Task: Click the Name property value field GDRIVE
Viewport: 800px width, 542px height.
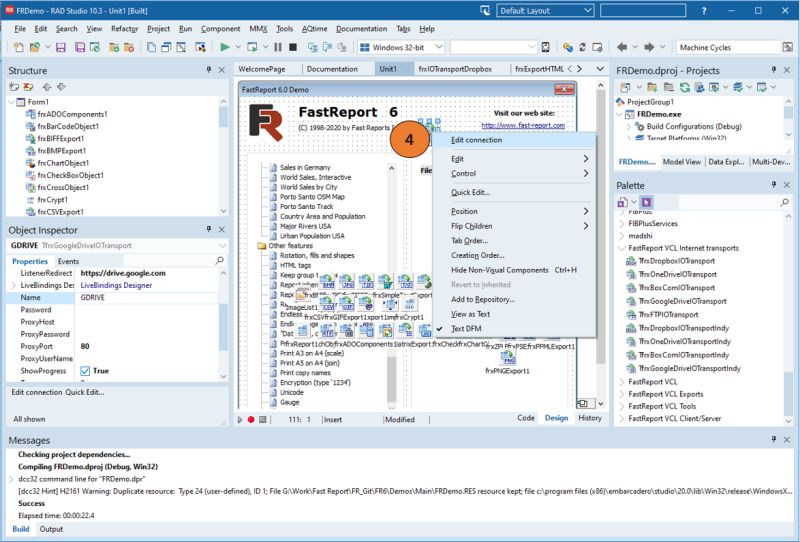Action: (147, 298)
